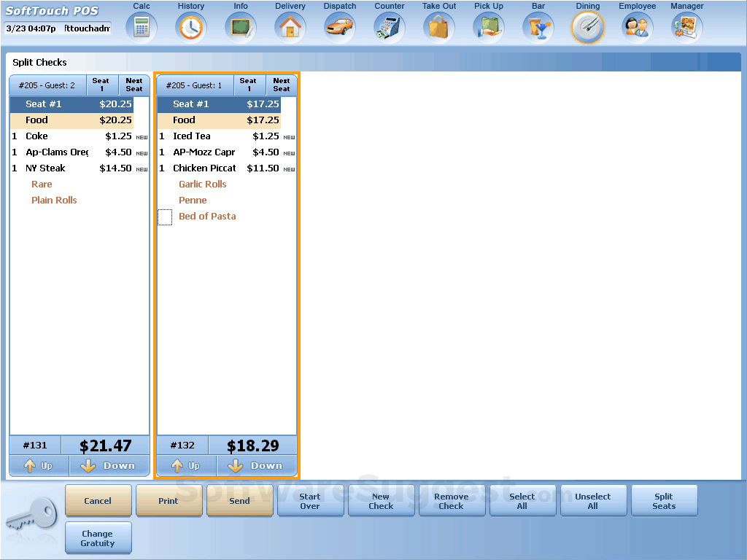Switch to Take Out mode
The width and height of the screenshot is (747, 560).
tap(438, 27)
